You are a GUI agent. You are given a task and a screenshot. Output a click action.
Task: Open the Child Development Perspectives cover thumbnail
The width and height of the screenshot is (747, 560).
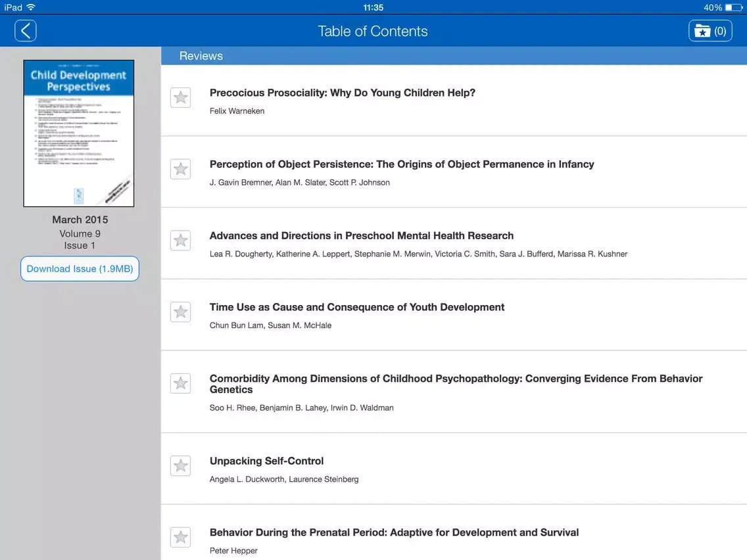[x=79, y=133]
